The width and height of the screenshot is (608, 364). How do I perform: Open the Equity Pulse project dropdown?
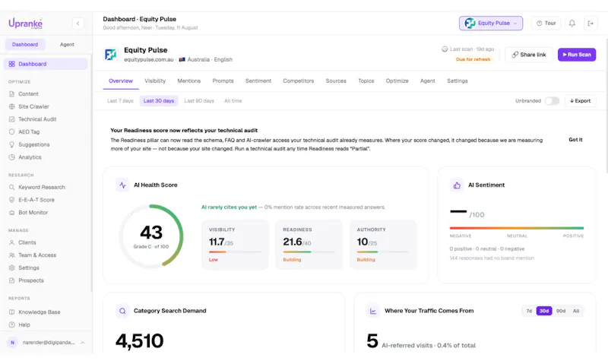tap(491, 24)
